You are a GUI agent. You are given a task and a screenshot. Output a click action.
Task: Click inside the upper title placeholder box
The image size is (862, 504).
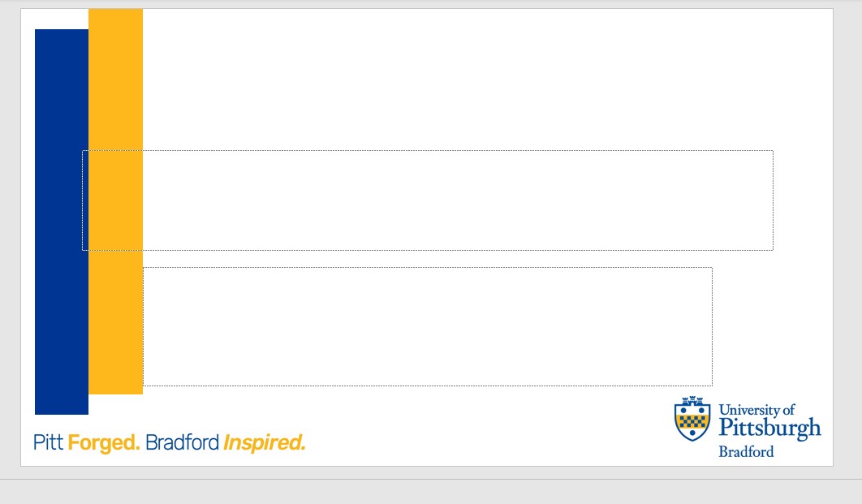click(428, 200)
